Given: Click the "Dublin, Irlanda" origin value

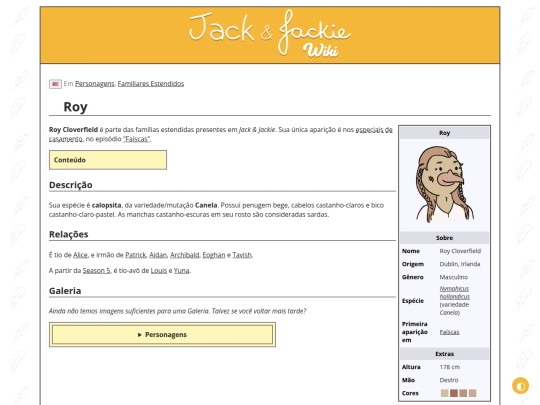Looking at the screenshot, I should pyautogui.click(x=460, y=264).
